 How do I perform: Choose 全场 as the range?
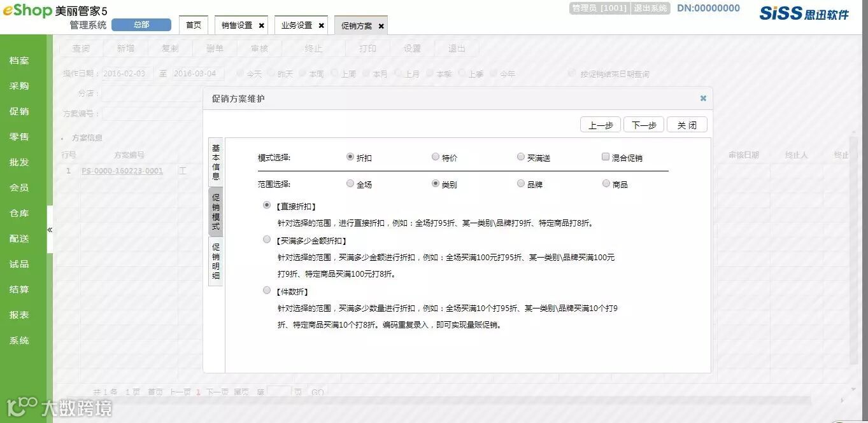(x=350, y=183)
